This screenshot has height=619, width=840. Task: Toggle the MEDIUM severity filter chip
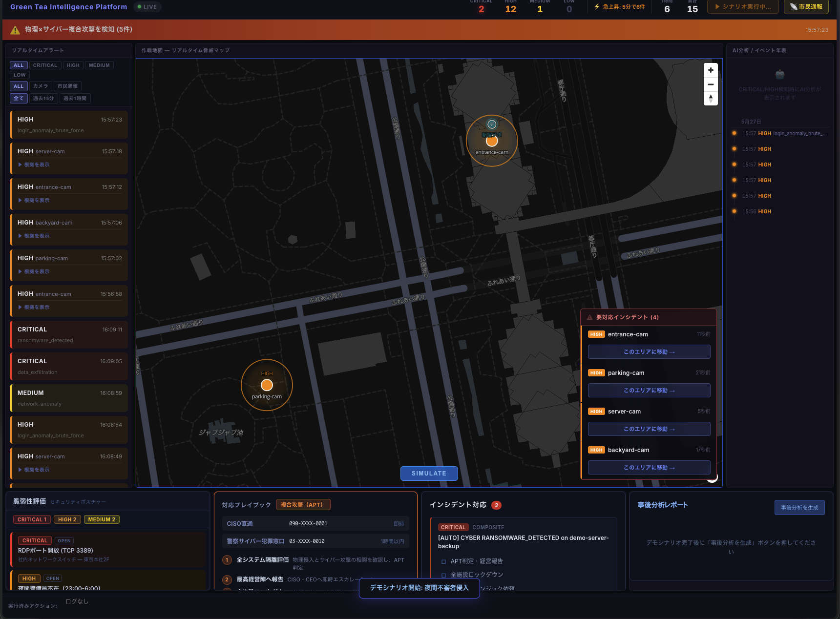[x=99, y=65]
